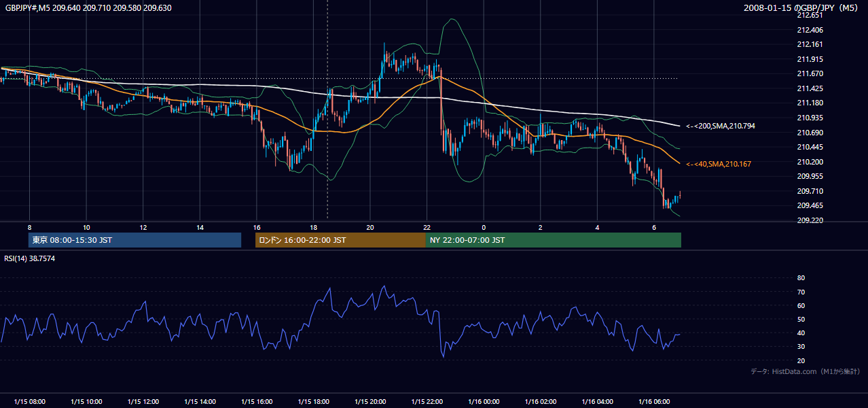Image resolution: width=868 pixels, height=408 pixels.
Task: Click the 2008-01-15 GBP/JPY (M5) chart title
Action: tap(802, 8)
